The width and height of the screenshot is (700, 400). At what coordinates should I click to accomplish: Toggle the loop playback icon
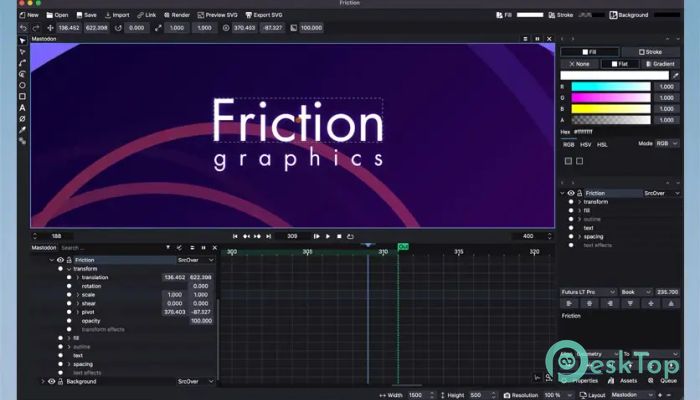(350, 236)
